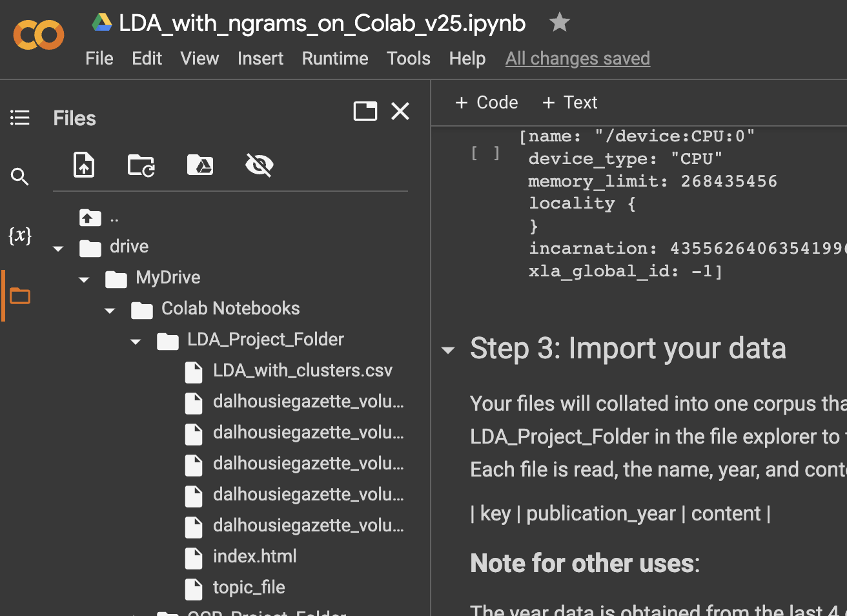Toggle visibility of hidden files

259,165
